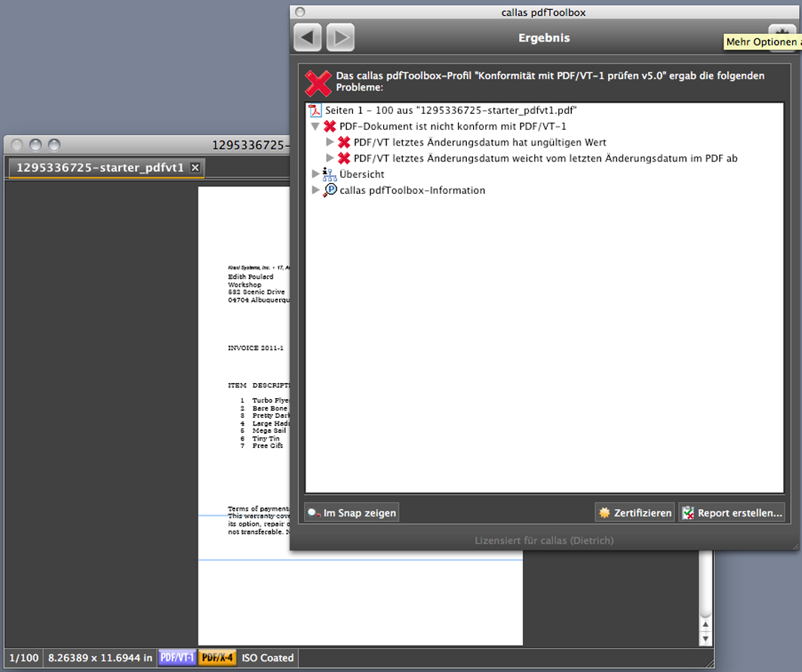Click the Im Snap zeigen button

(351, 513)
